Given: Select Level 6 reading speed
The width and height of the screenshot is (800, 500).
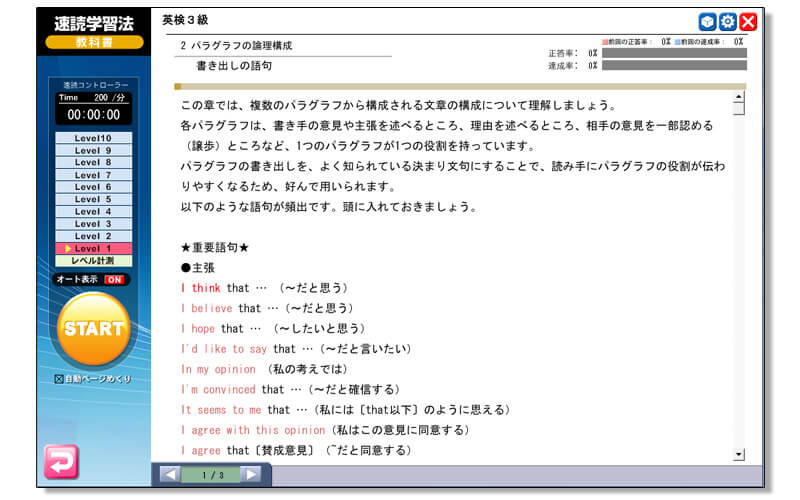Looking at the screenshot, I should point(93,187).
